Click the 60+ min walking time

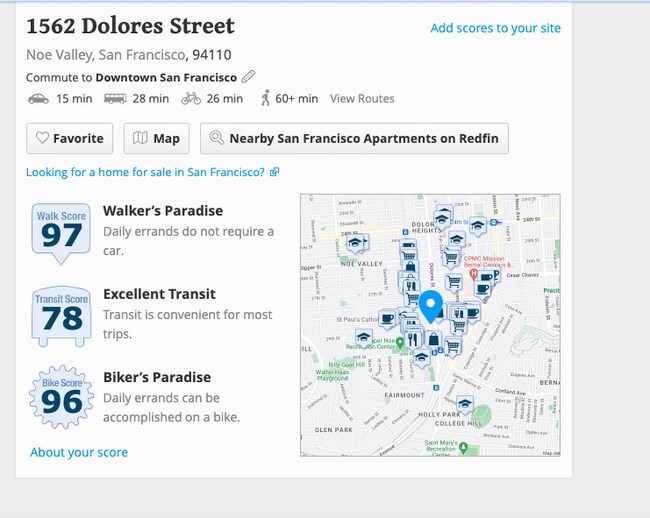coord(296,99)
